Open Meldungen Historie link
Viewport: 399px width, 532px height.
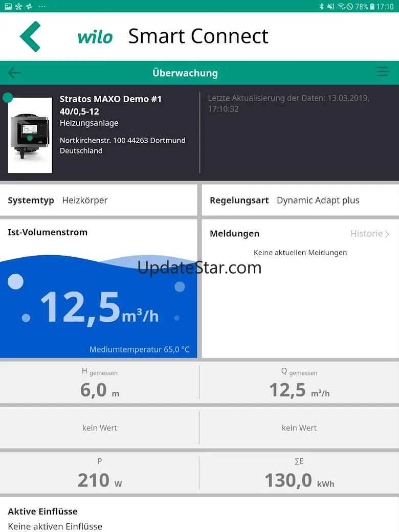coord(369,233)
